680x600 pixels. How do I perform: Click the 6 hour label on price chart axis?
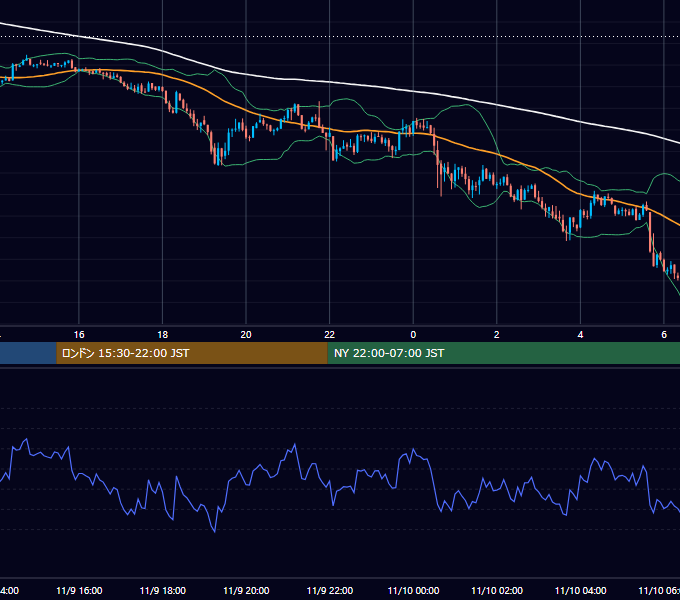click(x=664, y=335)
